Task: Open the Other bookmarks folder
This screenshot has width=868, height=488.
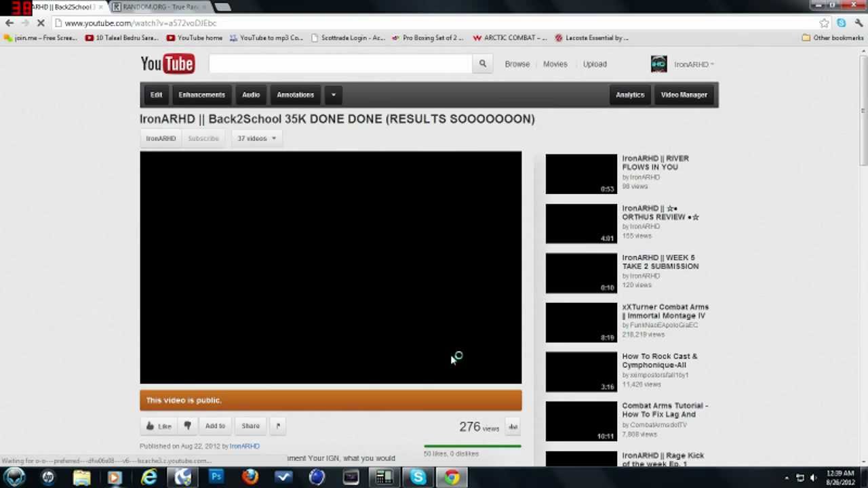Action: pos(833,38)
